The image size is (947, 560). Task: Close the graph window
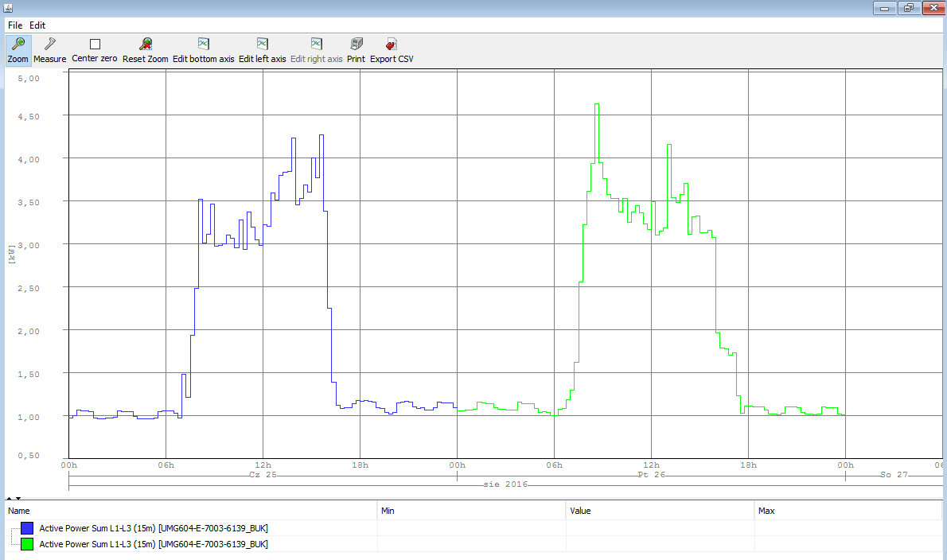933,8
